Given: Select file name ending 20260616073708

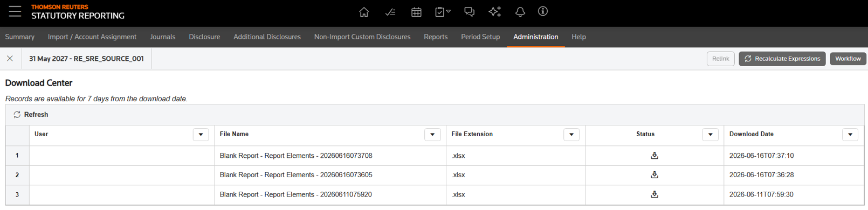Looking at the screenshot, I should click(296, 156).
